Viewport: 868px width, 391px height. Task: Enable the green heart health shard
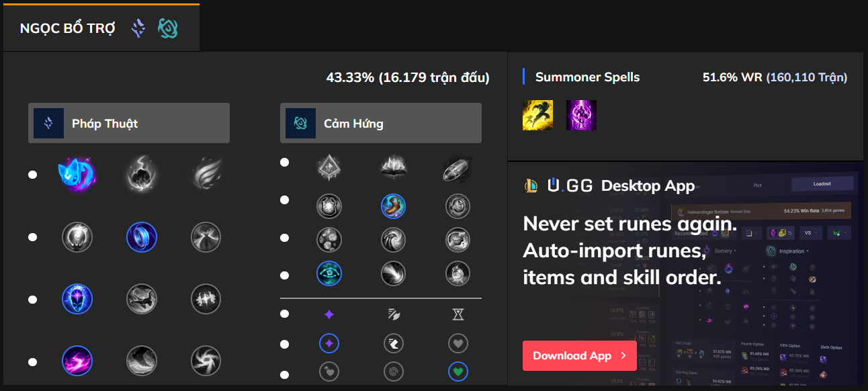click(x=458, y=372)
